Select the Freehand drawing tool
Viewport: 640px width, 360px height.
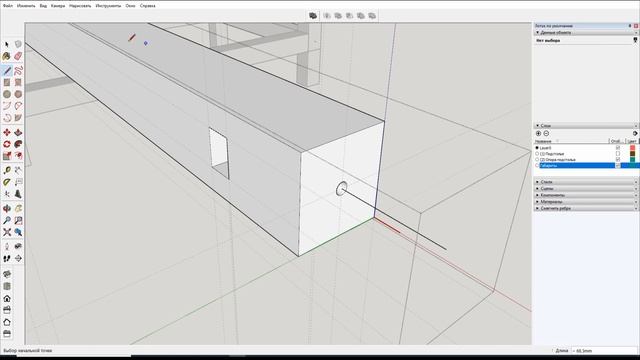18,71
